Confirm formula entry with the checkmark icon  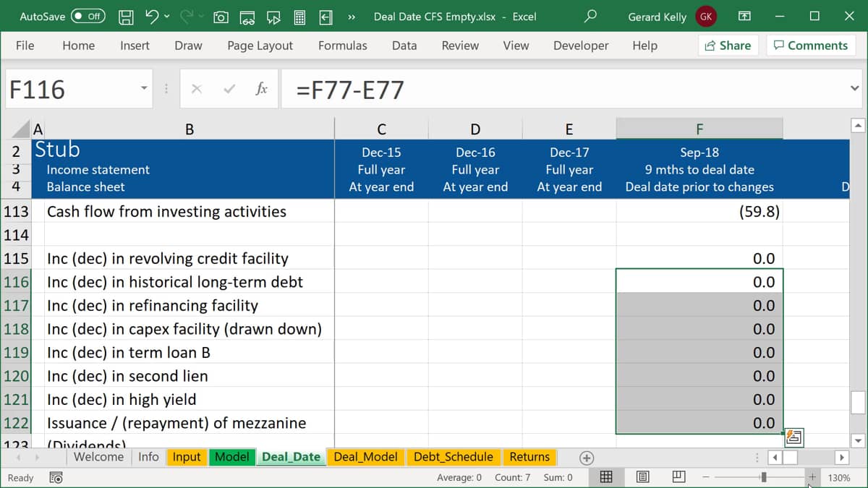(x=229, y=89)
